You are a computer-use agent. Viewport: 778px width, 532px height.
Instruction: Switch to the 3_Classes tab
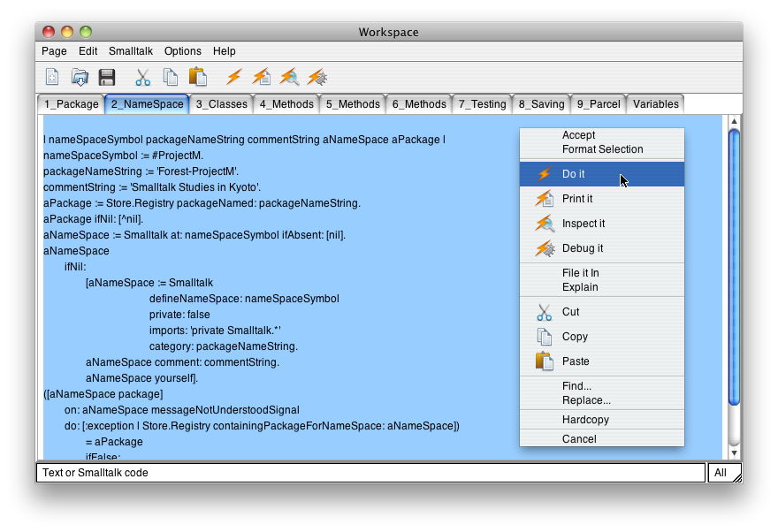coord(221,104)
